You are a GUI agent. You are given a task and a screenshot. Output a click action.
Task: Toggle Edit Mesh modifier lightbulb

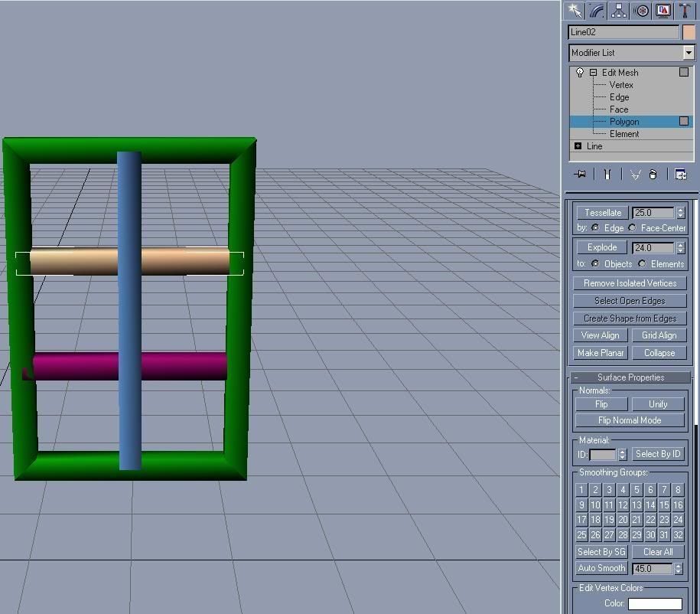click(x=580, y=73)
